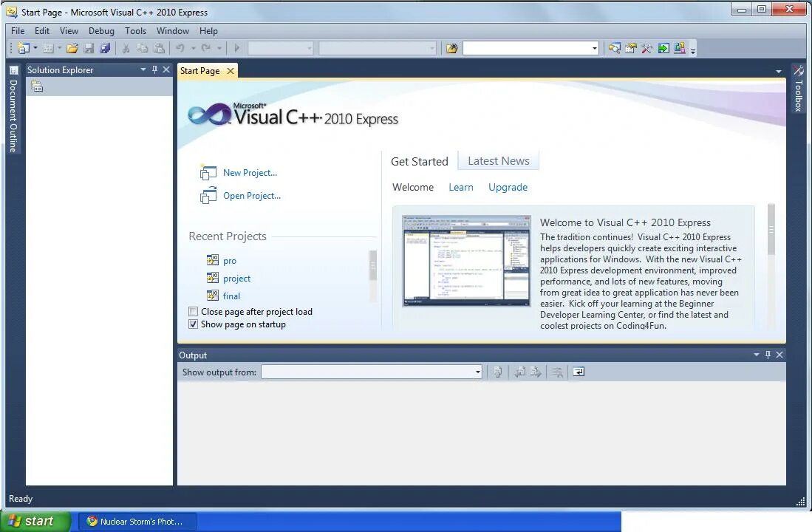
Task: Click the Save All toolbar icon
Action: click(x=105, y=48)
